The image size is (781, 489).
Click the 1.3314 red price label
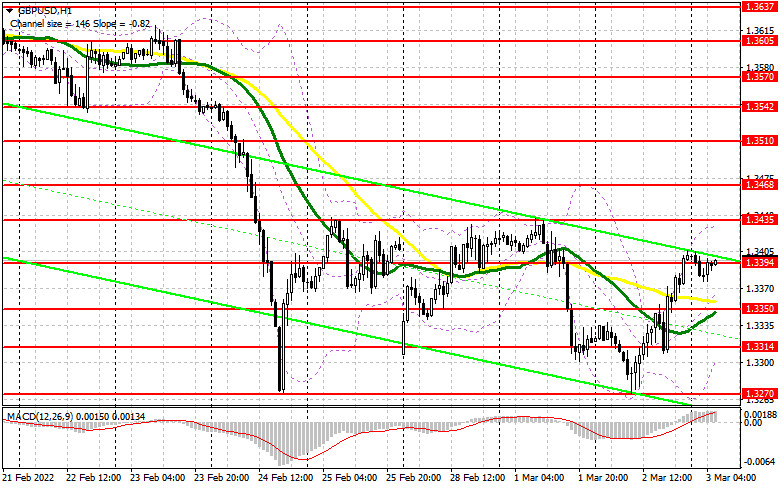point(759,347)
